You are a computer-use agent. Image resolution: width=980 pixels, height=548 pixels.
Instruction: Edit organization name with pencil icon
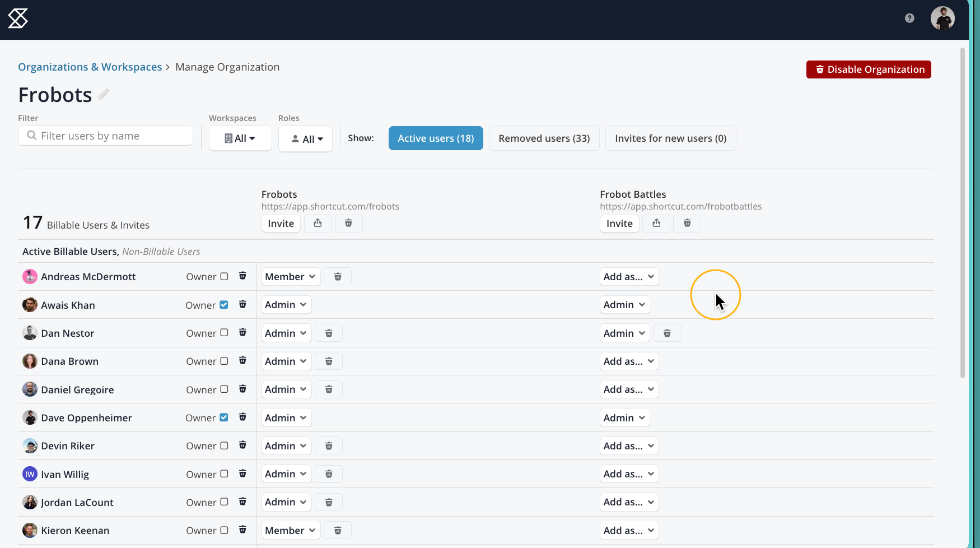[x=104, y=94]
